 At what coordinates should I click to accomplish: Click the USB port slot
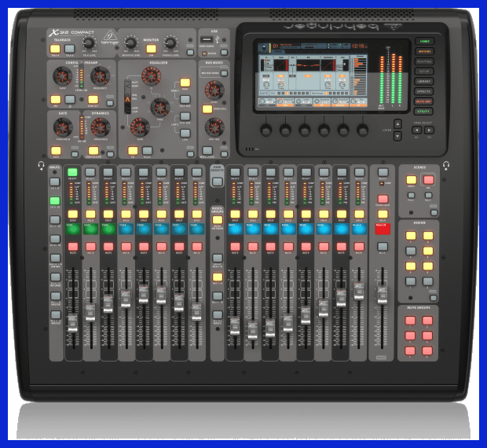207,40
